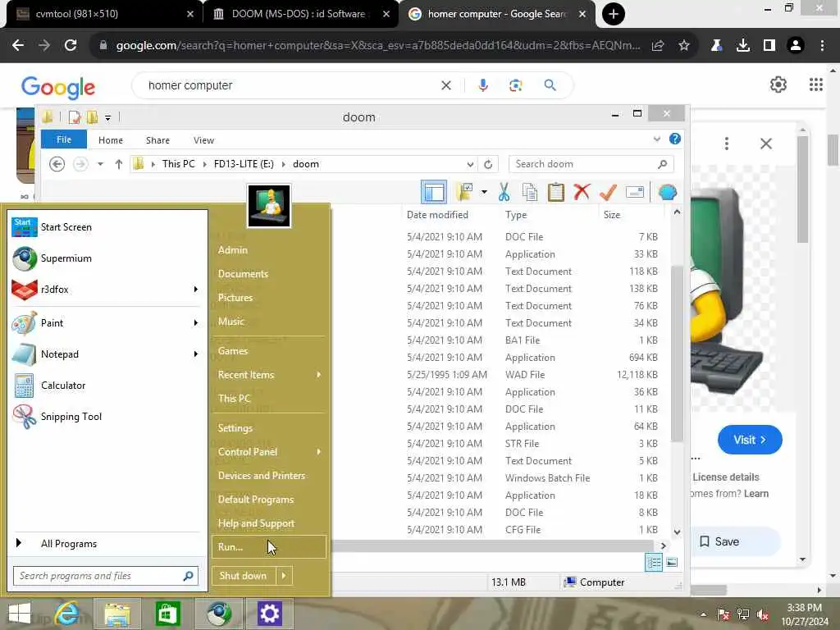Screen dimensions: 840x630
Task: Click the Rename icon in explorer toolbar
Action: [634, 192]
